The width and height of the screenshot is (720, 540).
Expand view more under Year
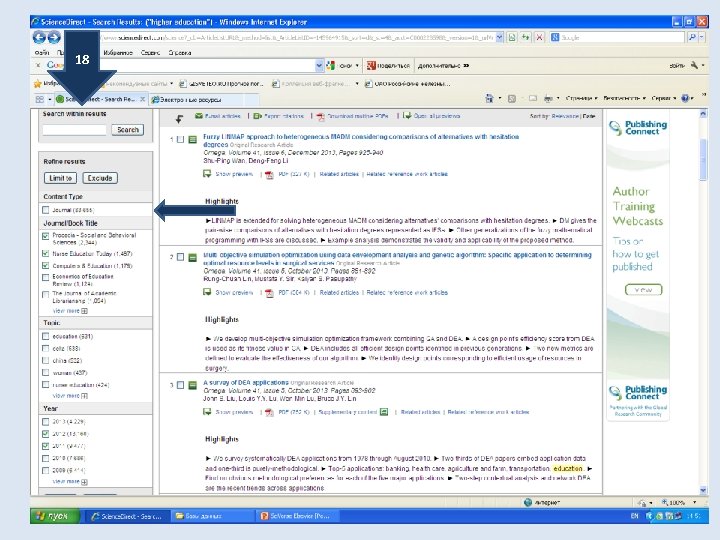(x=70, y=481)
